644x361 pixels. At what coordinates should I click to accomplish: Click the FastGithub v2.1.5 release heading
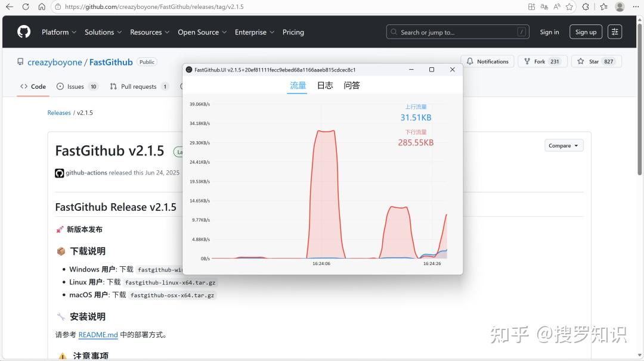click(x=110, y=151)
